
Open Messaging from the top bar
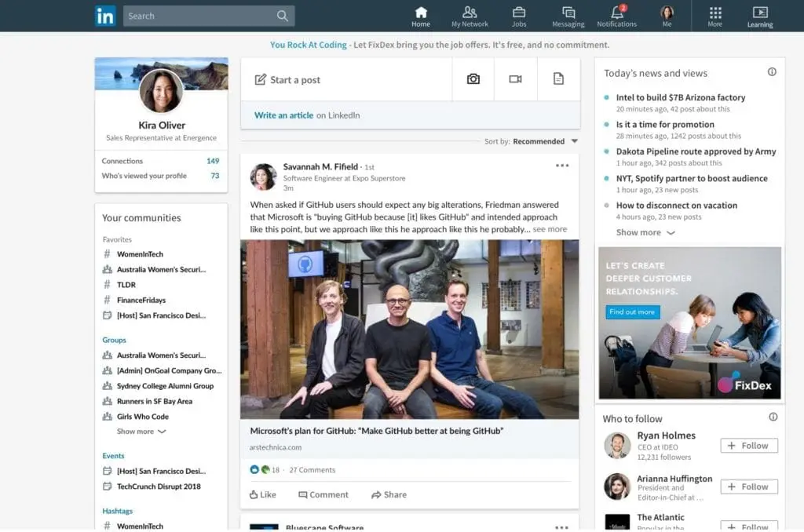[x=568, y=16]
